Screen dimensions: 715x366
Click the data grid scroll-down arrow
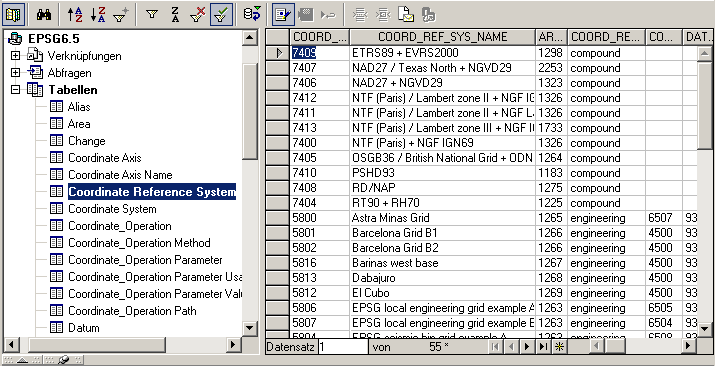click(705, 329)
